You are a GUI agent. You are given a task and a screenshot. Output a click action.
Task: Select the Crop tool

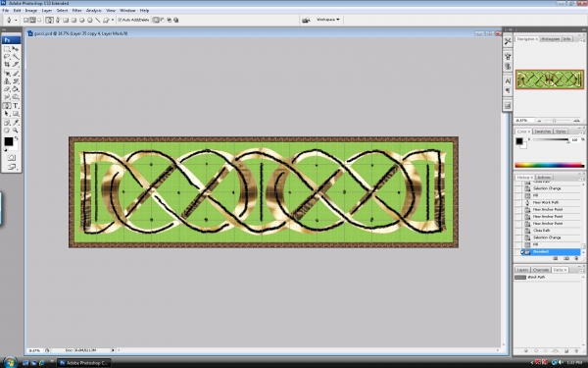[7, 64]
